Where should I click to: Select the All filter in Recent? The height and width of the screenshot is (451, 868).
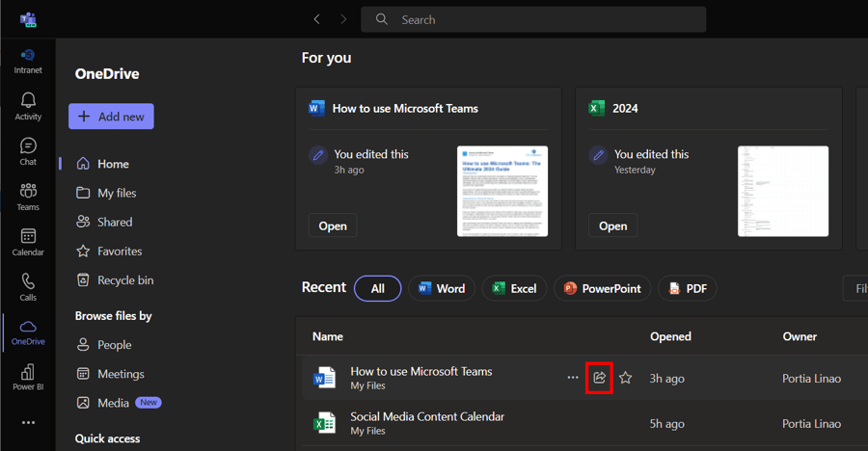tap(377, 288)
